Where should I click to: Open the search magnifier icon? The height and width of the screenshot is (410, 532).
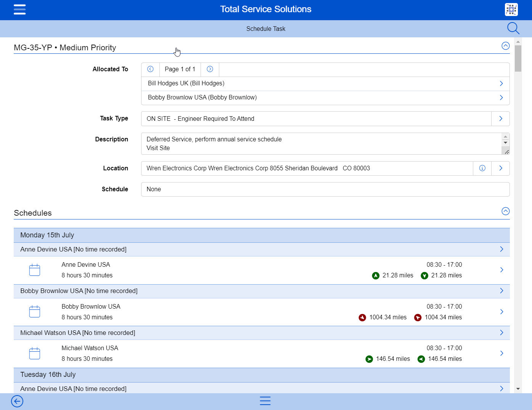coord(513,28)
